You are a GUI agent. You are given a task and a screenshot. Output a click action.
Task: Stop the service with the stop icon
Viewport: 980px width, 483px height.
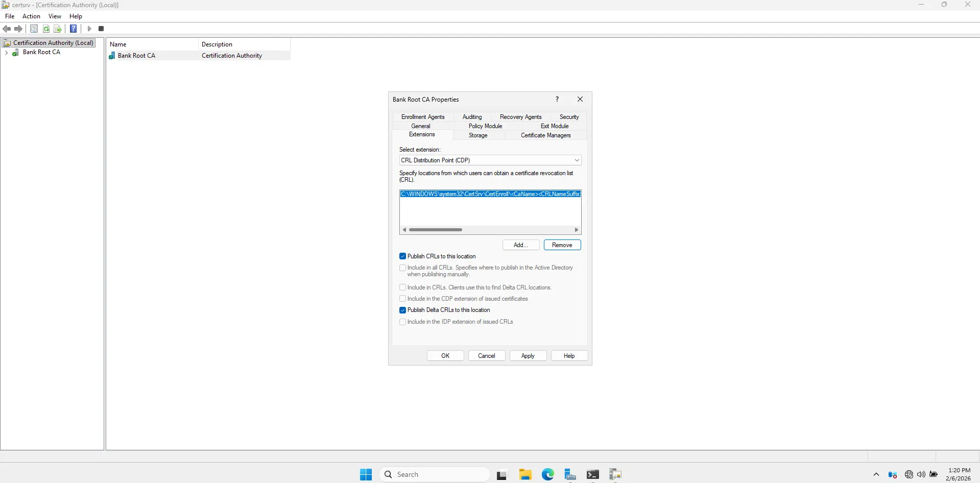(x=101, y=29)
